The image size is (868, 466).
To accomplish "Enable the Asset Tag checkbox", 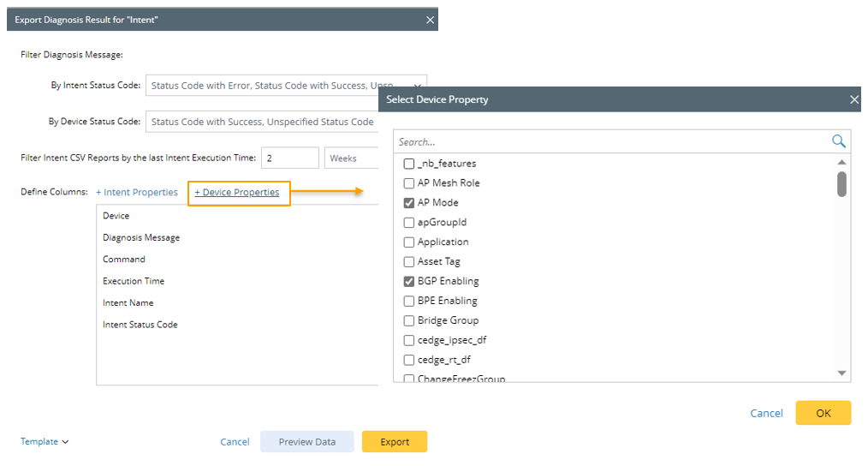I will point(409,261).
